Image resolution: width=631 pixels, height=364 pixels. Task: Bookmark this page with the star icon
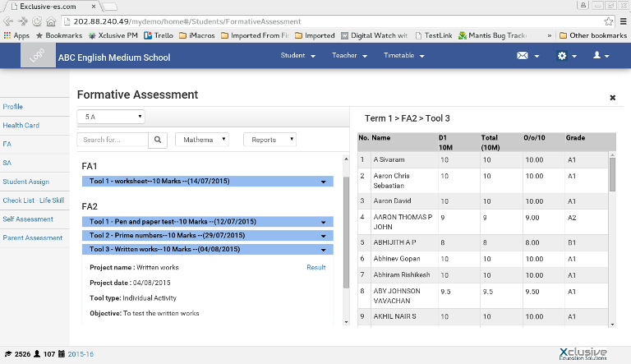609,21
